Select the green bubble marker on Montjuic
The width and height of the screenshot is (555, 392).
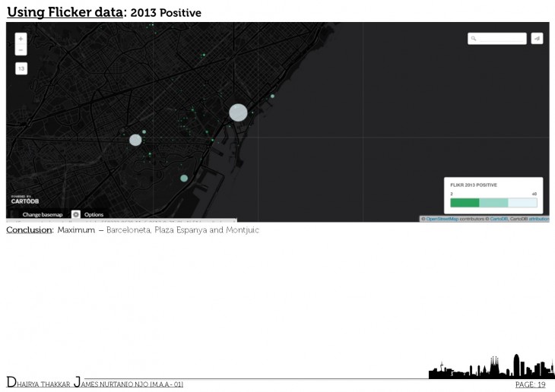[x=184, y=178]
